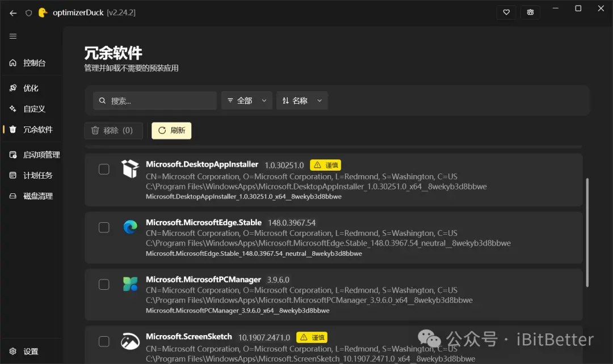Click the Microsoft Edge app icon
Screen dimensions: 613x364
[130, 227]
